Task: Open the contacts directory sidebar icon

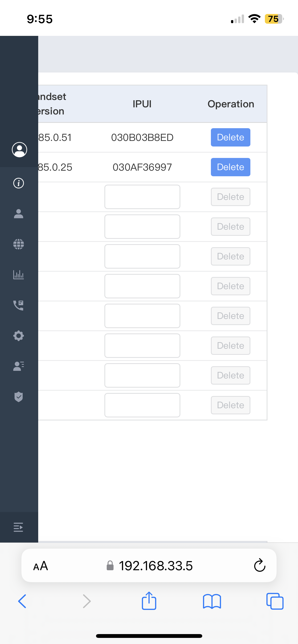Action: 19,366
